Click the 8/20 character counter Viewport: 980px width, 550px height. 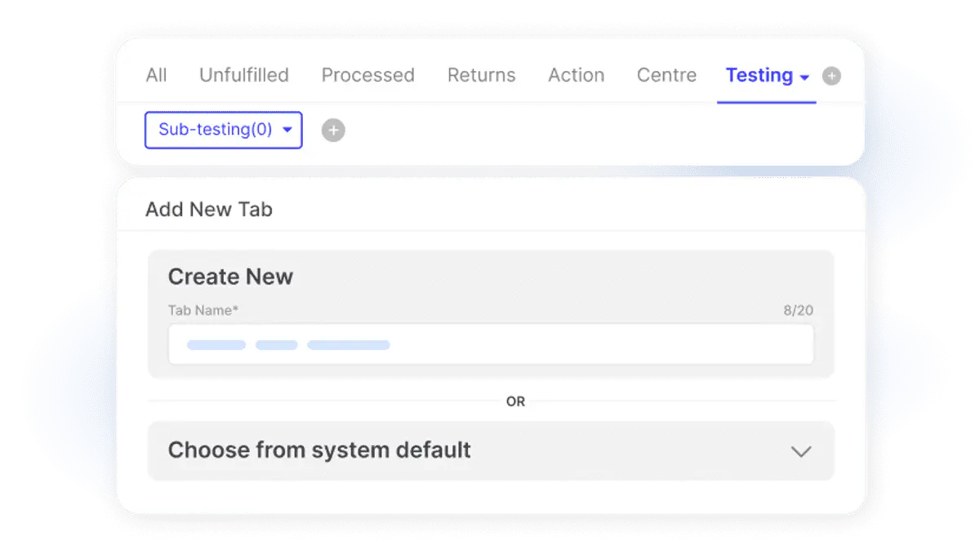pos(798,311)
